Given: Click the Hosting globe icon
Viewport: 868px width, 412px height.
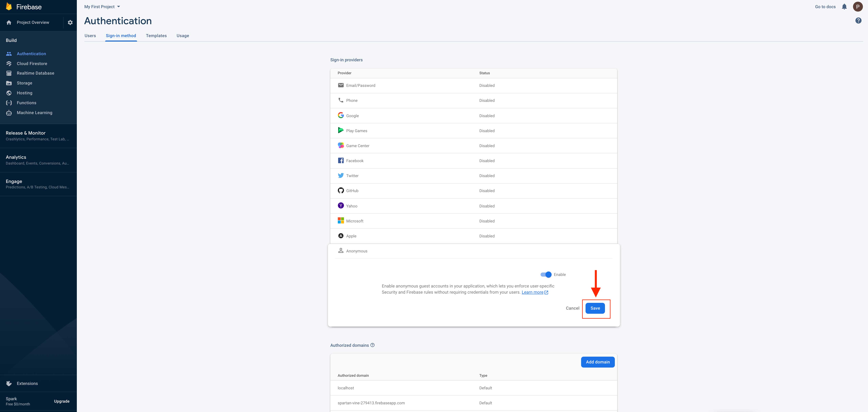Looking at the screenshot, I should pyautogui.click(x=9, y=93).
